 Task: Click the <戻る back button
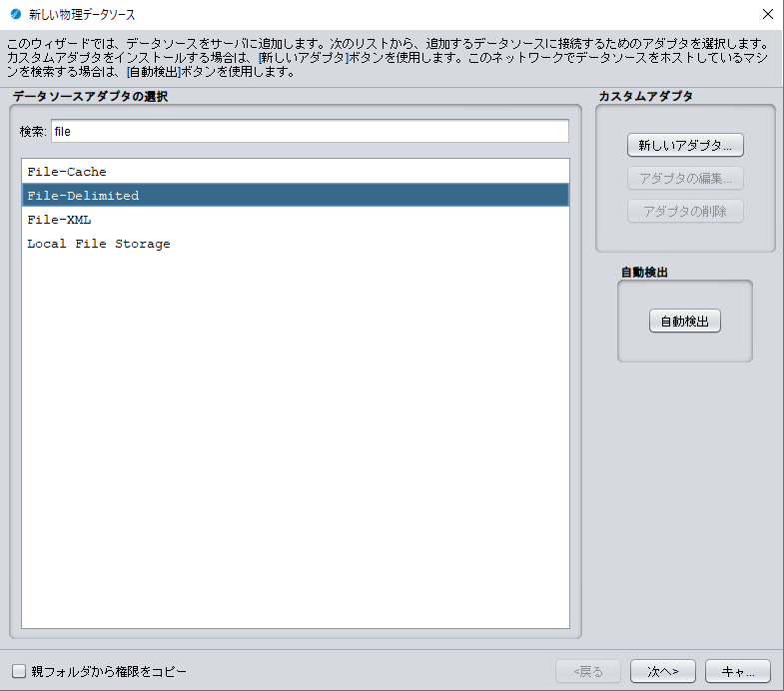588,671
